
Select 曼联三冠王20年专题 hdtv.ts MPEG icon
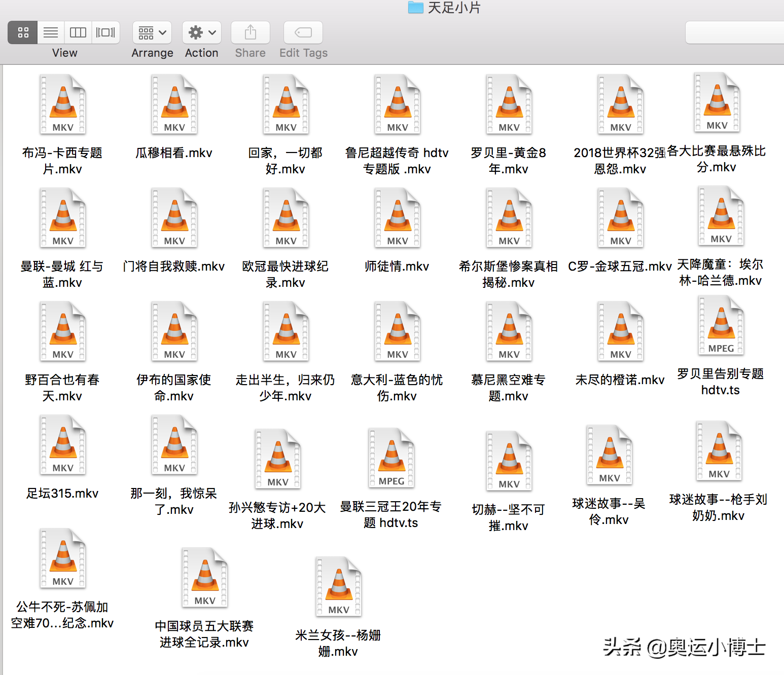391,458
